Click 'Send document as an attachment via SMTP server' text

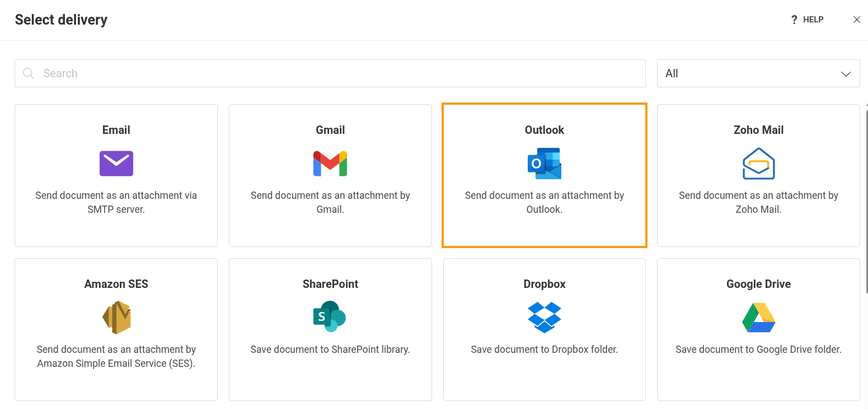pos(116,202)
